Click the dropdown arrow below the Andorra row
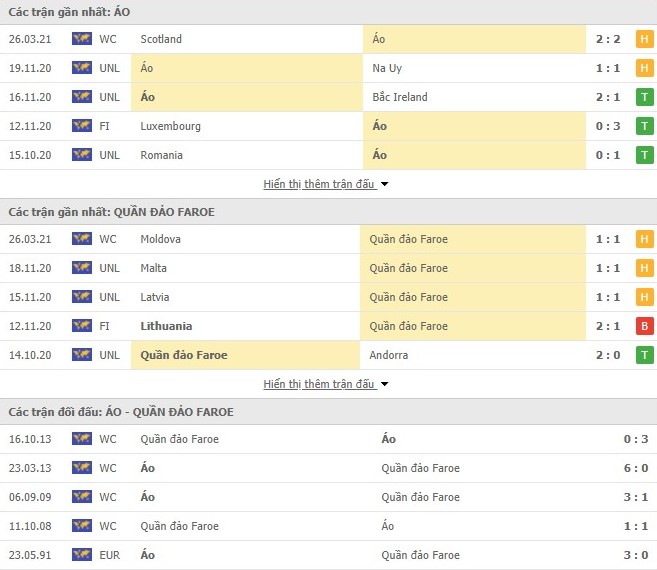This screenshot has height=570, width=657. tap(385, 384)
